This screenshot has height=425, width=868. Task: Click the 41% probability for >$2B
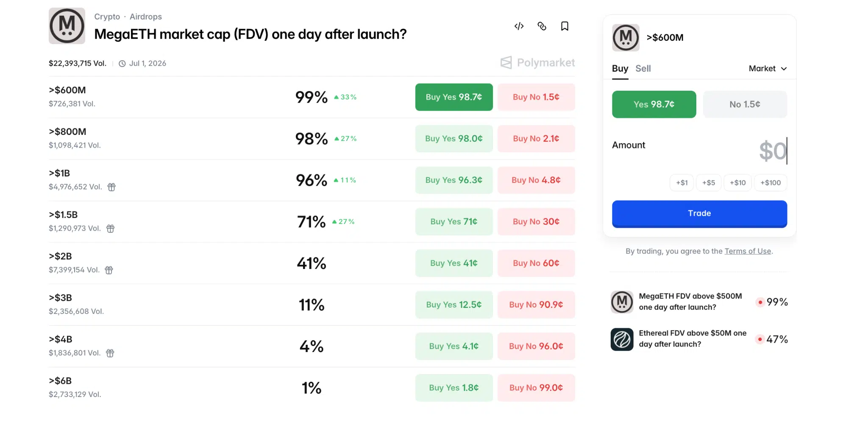coord(312,263)
